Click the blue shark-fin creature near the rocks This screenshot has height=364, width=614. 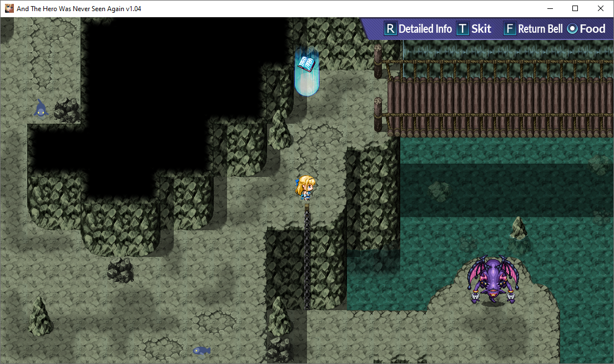click(41, 108)
